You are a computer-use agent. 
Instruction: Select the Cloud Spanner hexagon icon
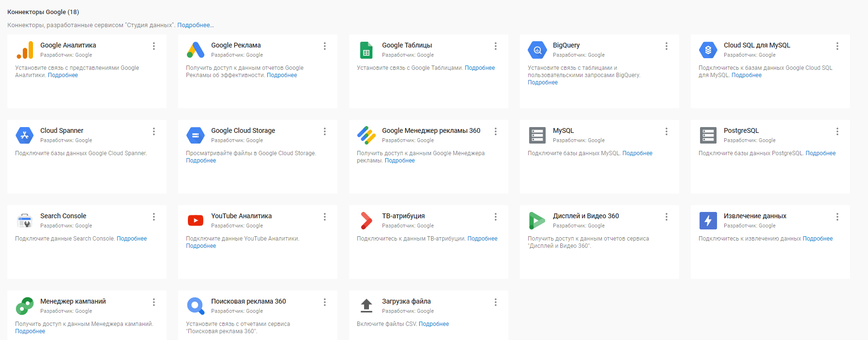pos(25,135)
